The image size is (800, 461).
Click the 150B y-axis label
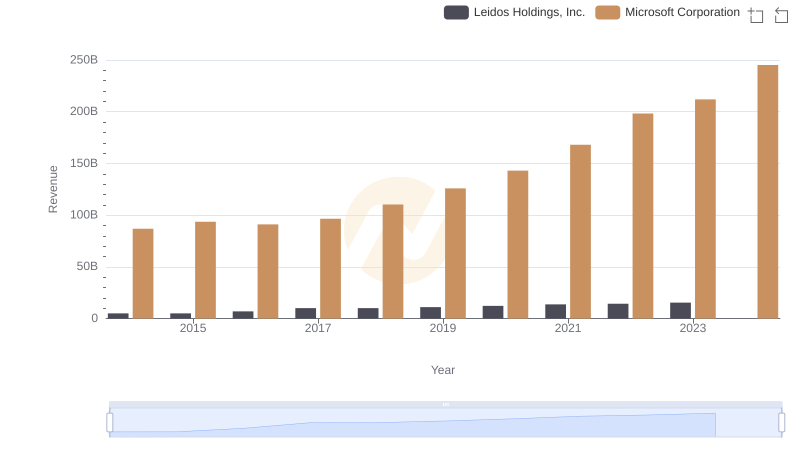84,163
